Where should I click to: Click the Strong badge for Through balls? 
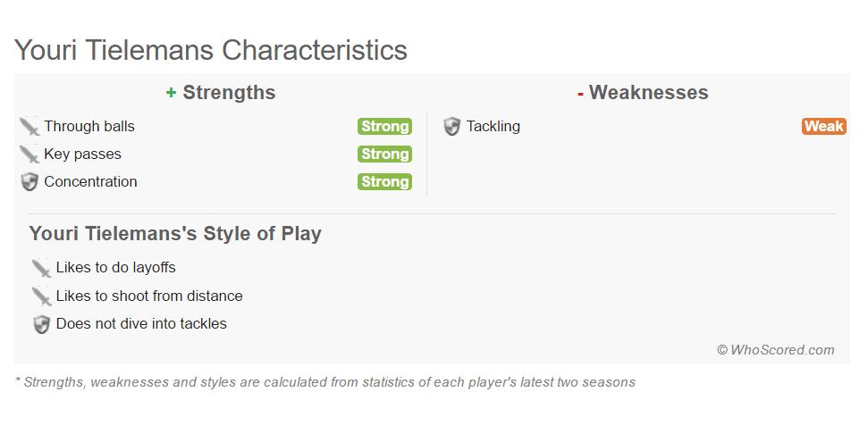tap(384, 127)
